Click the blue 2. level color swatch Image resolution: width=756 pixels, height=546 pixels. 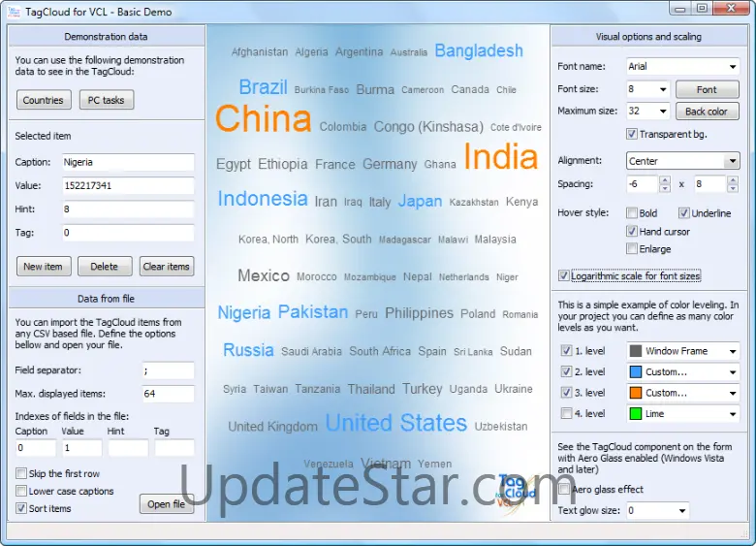point(636,371)
